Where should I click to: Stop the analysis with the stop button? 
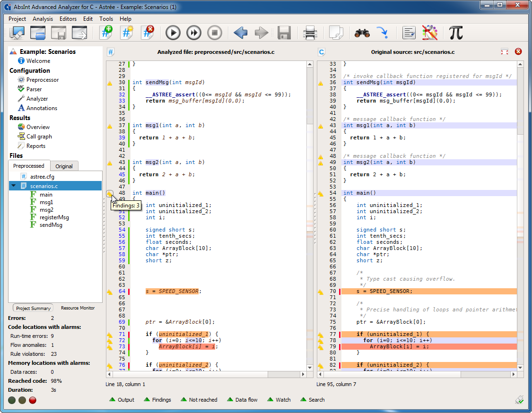point(214,33)
